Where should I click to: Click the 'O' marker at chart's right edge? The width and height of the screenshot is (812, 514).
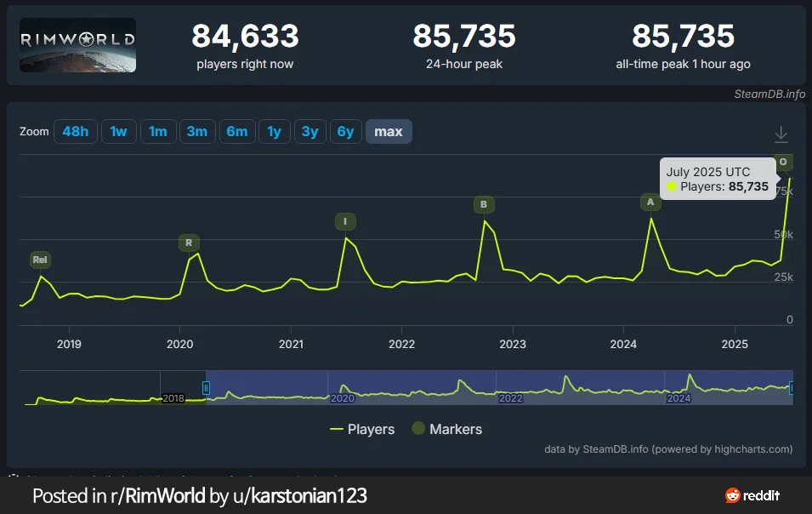(x=783, y=162)
